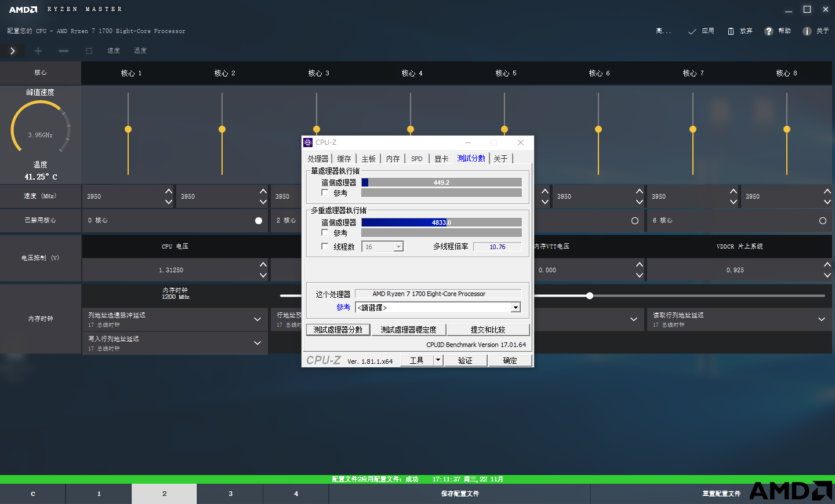Select profile tab 4 at bottom
Image resolution: width=835 pixels, height=504 pixels.
click(x=296, y=494)
